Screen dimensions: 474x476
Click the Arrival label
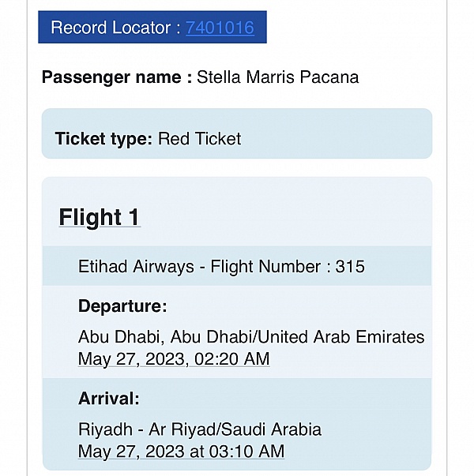[109, 399]
